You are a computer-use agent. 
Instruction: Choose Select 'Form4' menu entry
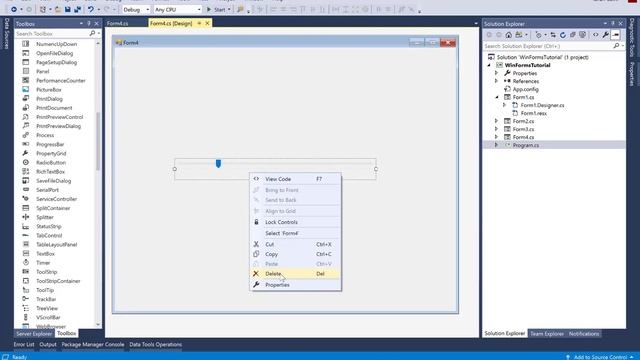295,233
